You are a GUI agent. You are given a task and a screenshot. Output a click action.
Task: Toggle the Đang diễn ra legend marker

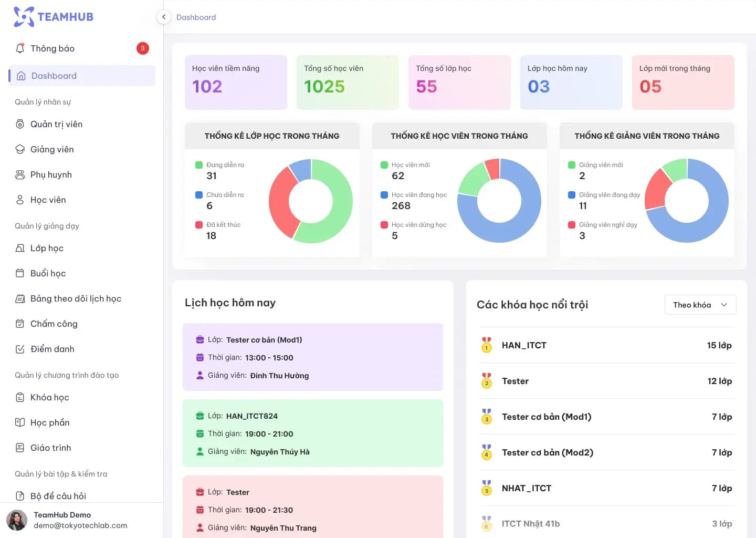point(199,165)
